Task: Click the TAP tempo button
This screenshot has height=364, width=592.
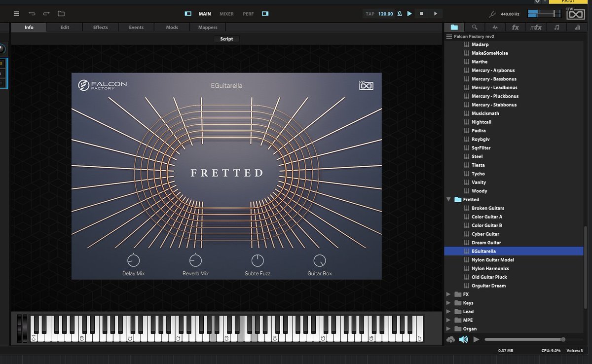Action: [x=370, y=14]
